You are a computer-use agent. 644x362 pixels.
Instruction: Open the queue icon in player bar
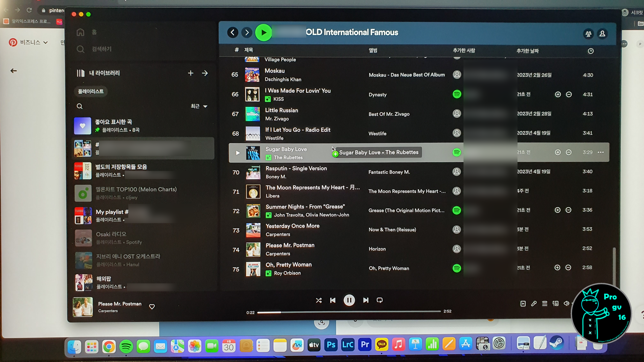[x=544, y=303]
